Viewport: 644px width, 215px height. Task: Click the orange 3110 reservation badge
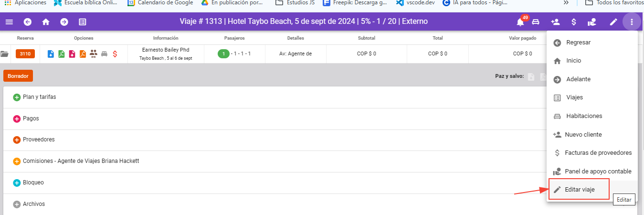pyautogui.click(x=25, y=54)
